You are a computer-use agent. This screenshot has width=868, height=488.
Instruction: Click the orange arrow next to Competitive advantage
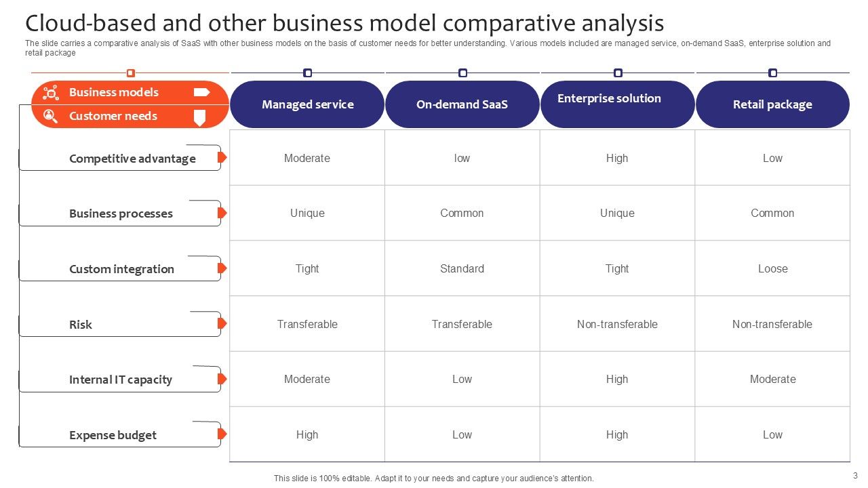222,157
